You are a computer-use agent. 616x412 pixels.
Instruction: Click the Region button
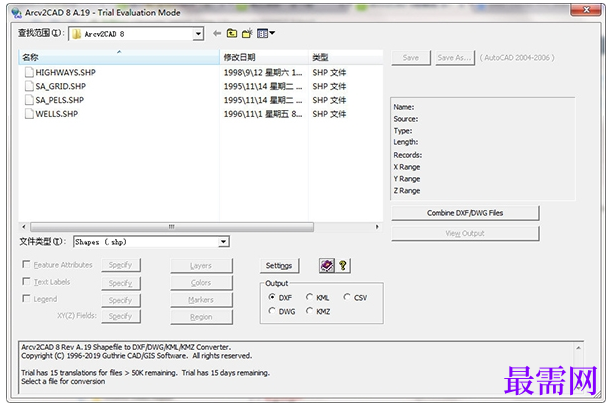pyautogui.click(x=201, y=317)
